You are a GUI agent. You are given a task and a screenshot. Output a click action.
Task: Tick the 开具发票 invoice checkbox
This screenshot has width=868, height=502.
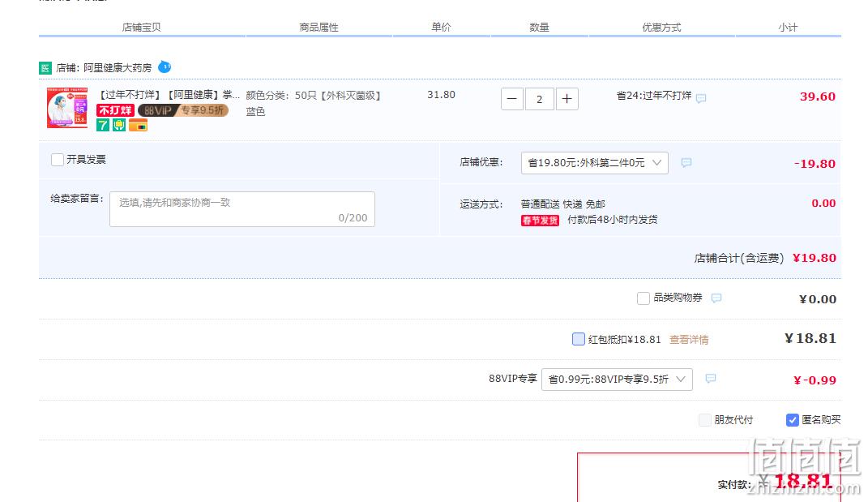coord(57,160)
